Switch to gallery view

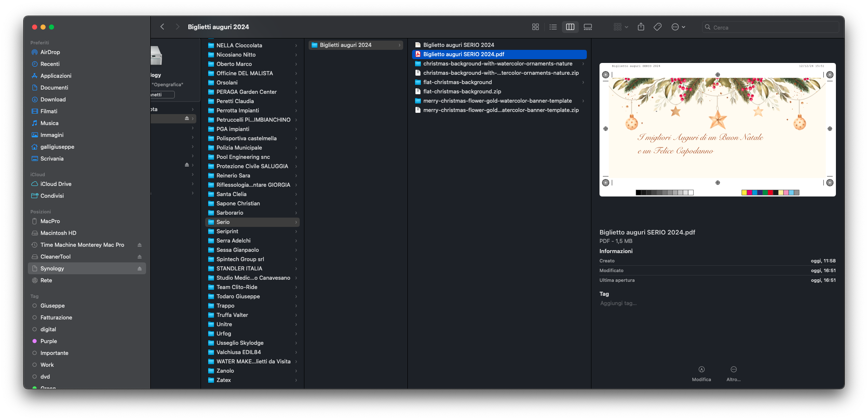[x=588, y=27]
